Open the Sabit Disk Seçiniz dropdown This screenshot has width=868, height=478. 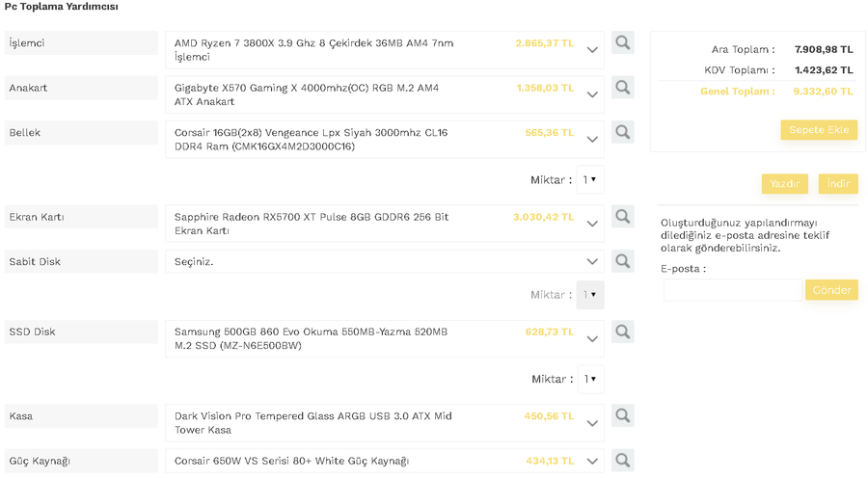[593, 261]
